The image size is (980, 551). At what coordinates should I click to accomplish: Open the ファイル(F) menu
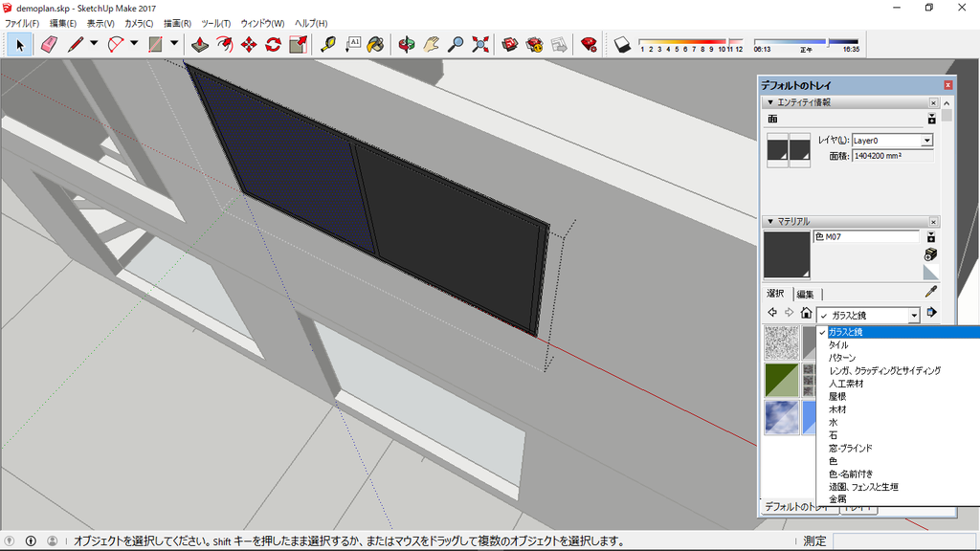click(22, 23)
